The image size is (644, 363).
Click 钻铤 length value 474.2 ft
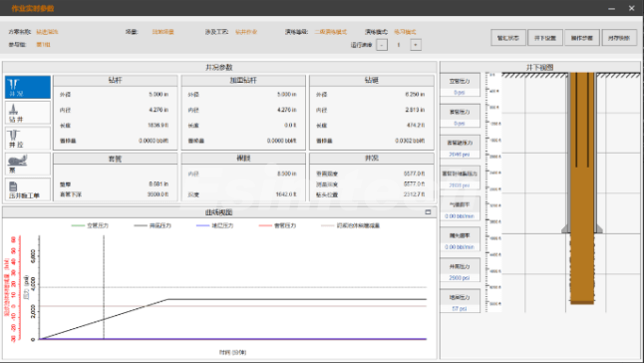[x=416, y=126]
